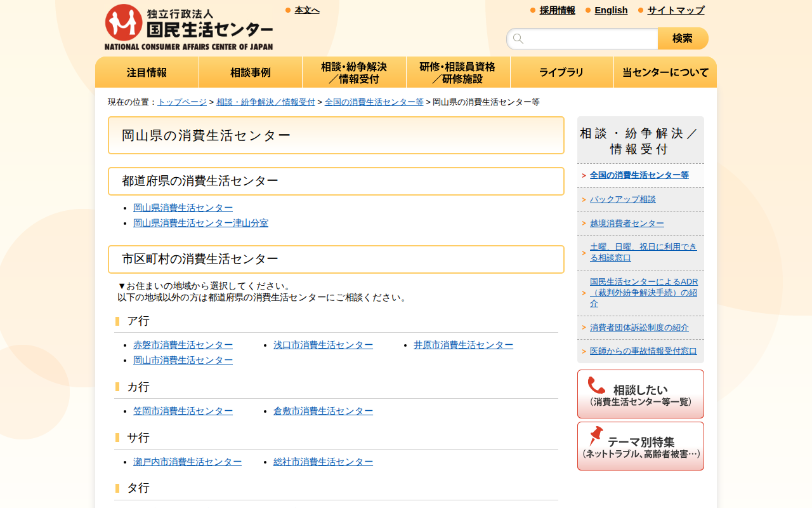Open 総社市消費生活センター link

(323, 462)
